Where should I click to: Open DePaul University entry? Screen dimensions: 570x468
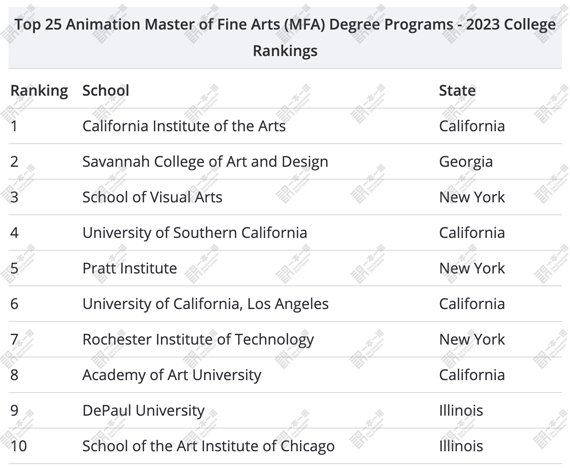(144, 411)
